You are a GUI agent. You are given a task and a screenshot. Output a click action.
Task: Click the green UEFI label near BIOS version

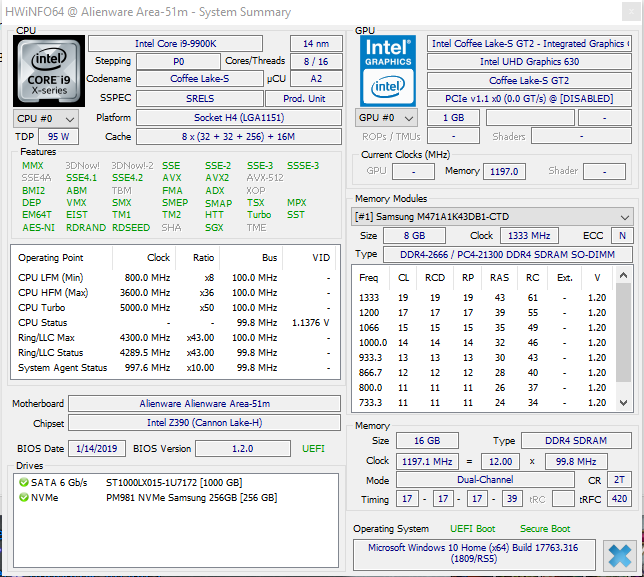coord(313,448)
